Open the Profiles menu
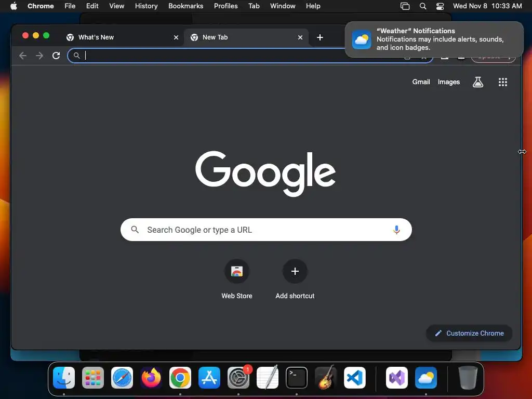 225,6
